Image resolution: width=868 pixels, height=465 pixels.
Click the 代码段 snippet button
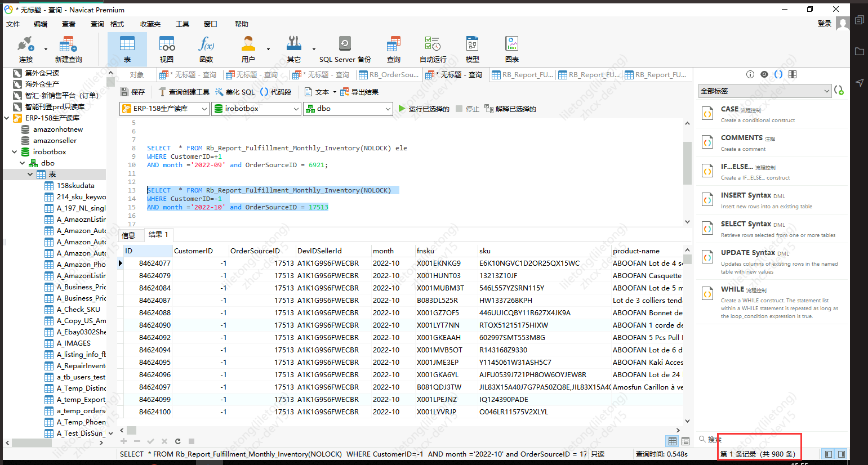275,92
